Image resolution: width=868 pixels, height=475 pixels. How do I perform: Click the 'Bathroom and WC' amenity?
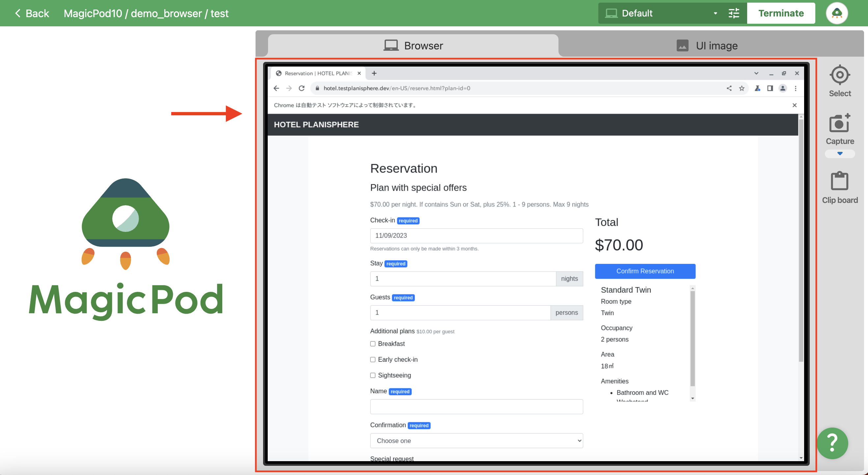642,393
